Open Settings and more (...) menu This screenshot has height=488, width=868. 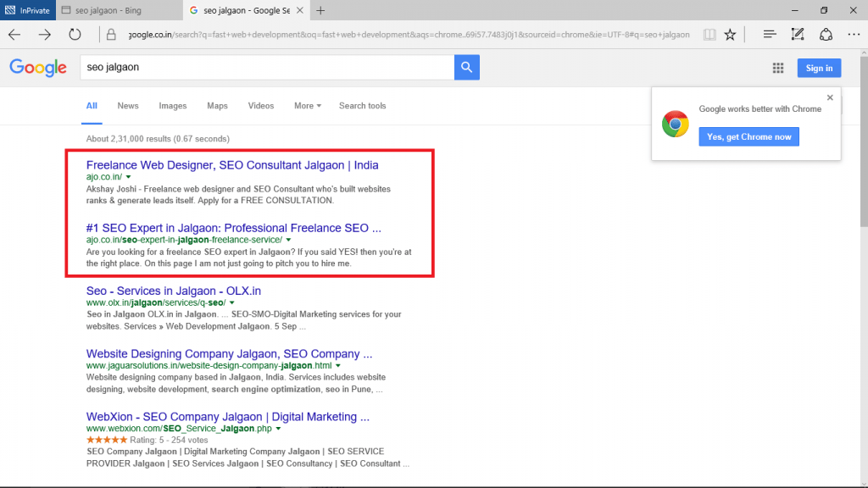click(x=854, y=34)
